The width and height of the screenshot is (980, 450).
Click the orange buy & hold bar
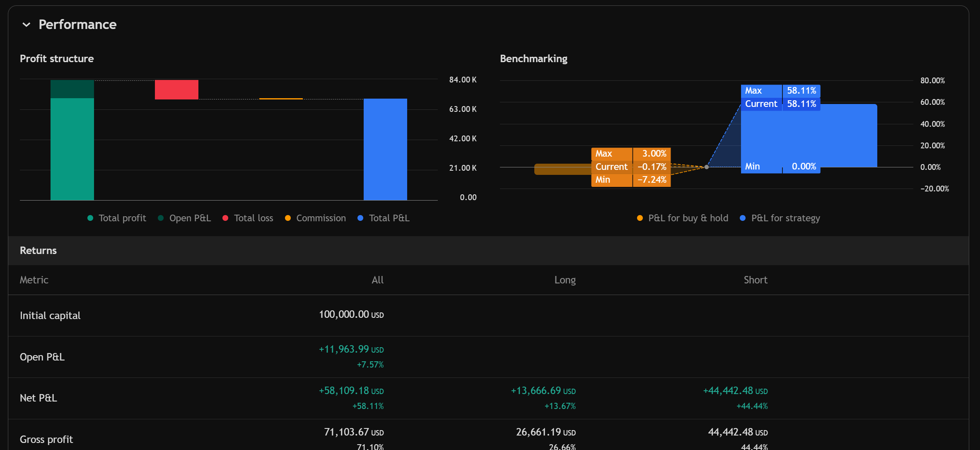562,169
